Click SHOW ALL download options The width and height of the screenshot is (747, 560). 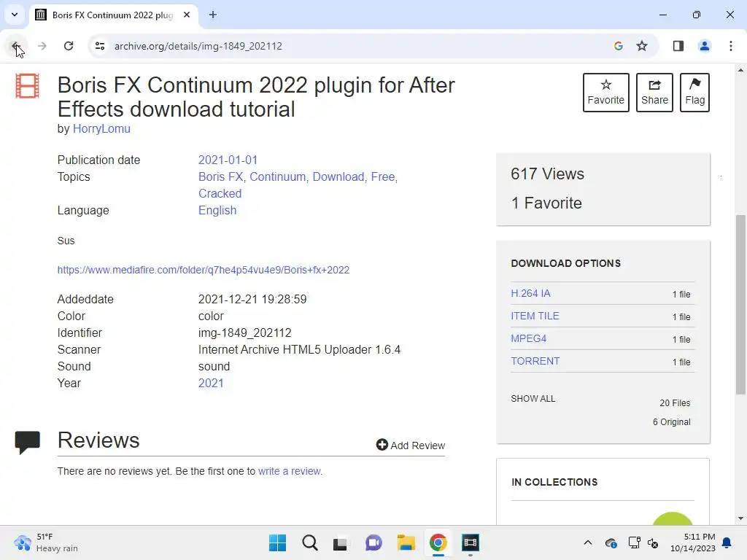[533, 399]
